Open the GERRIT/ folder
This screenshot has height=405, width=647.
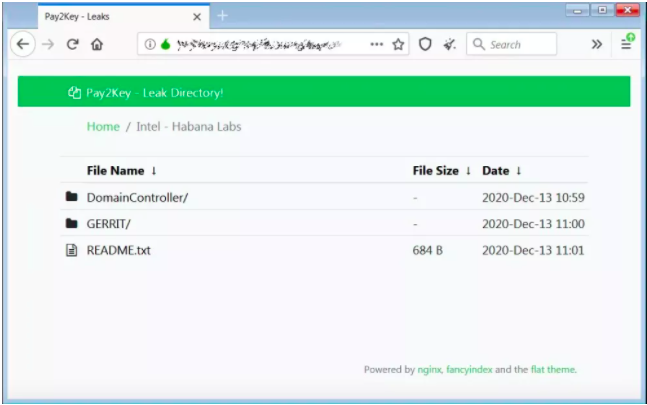coord(109,224)
